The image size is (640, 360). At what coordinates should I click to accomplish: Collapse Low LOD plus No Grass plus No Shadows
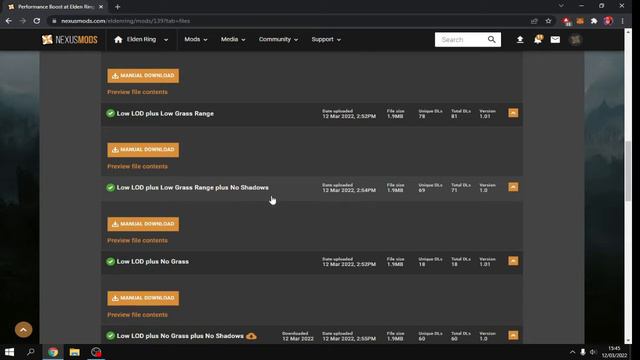coord(513,335)
